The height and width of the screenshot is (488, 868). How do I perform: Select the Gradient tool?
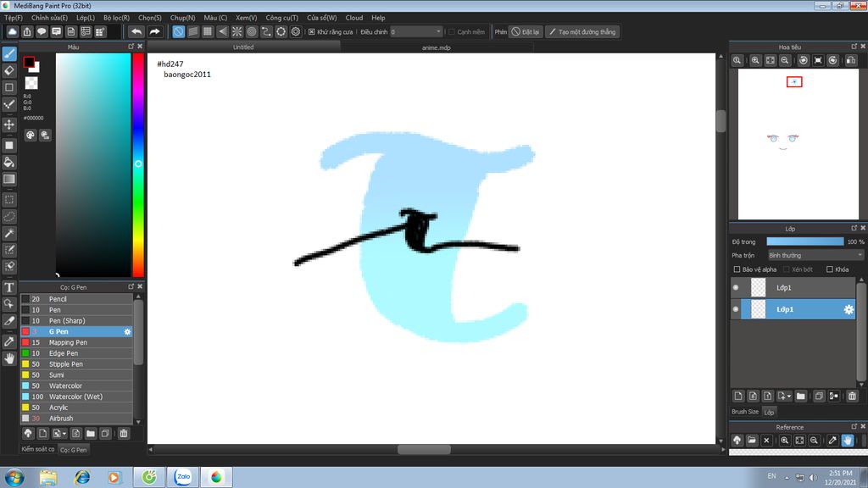tap(9, 179)
